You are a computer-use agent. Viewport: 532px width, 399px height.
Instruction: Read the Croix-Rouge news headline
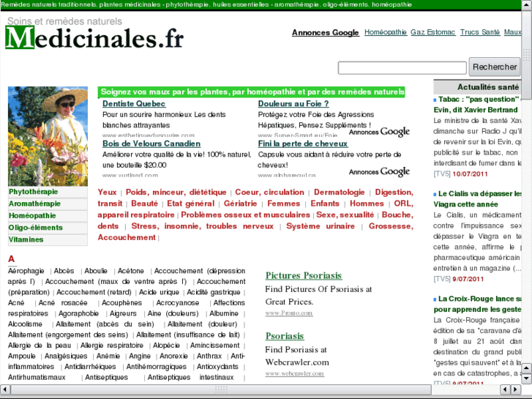coord(477,304)
